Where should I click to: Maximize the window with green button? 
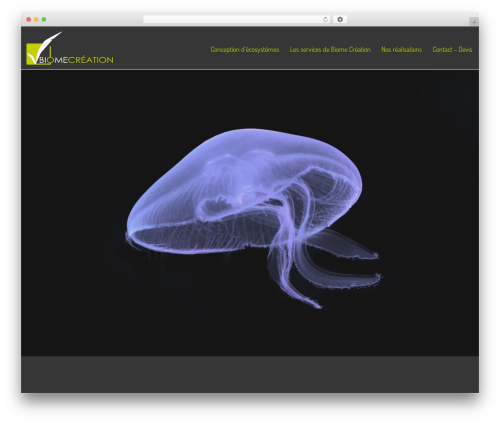tap(44, 20)
